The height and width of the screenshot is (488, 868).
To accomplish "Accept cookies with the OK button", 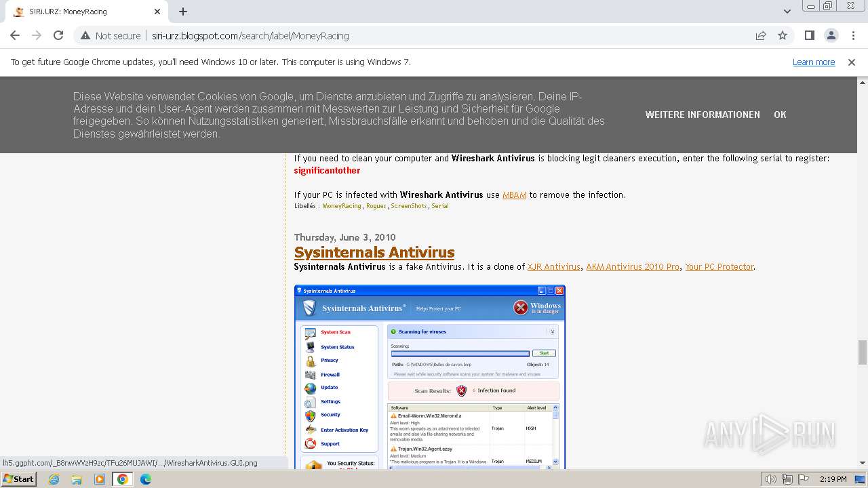I will 780,115.
